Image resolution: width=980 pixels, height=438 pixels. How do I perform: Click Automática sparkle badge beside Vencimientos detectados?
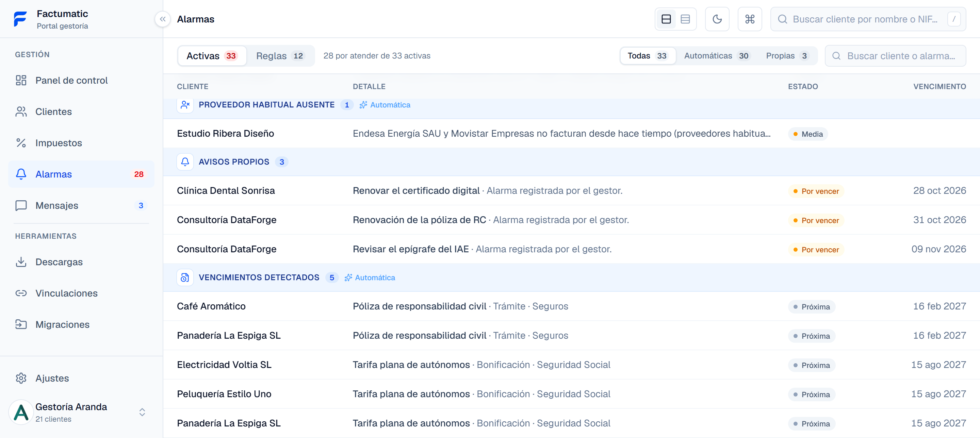click(x=370, y=277)
